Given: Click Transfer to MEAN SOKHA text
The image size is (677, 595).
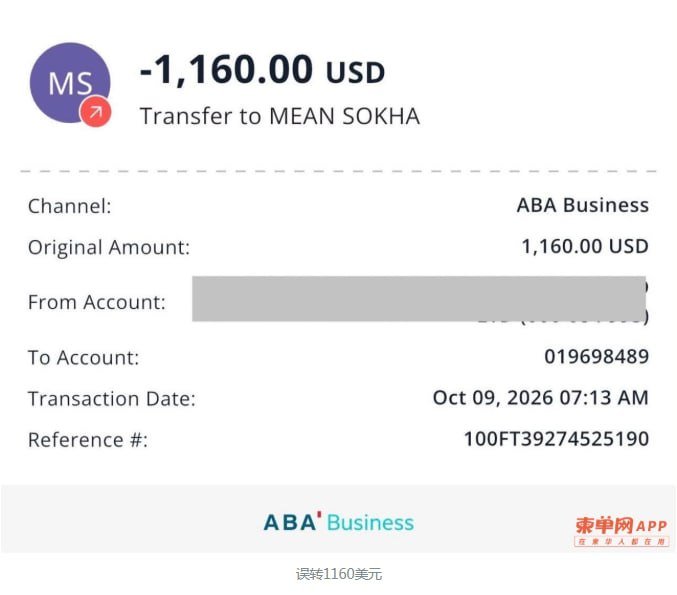Looking at the screenshot, I should [x=280, y=116].
